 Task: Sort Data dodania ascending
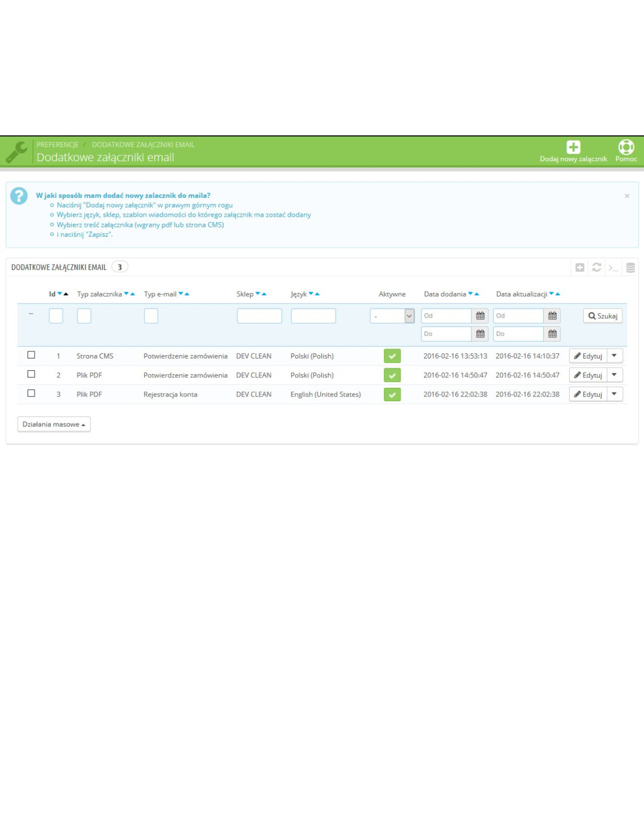coord(477,294)
